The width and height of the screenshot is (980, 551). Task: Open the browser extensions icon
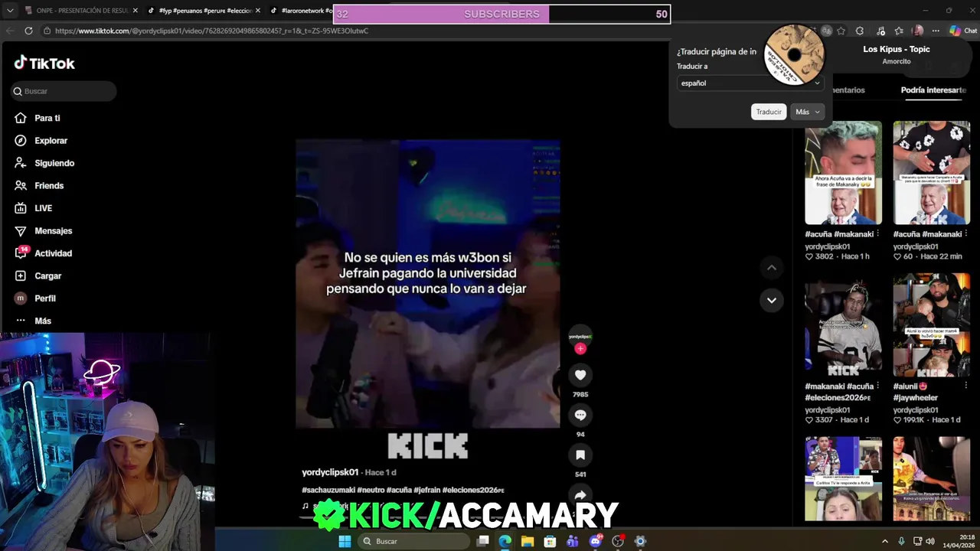coord(860,31)
